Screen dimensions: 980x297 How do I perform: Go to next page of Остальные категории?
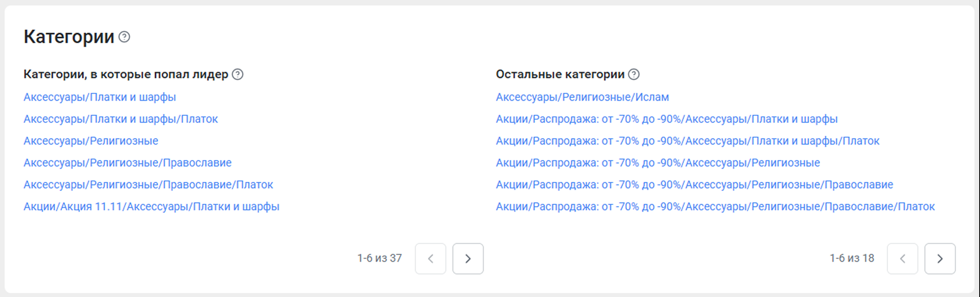point(940,259)
